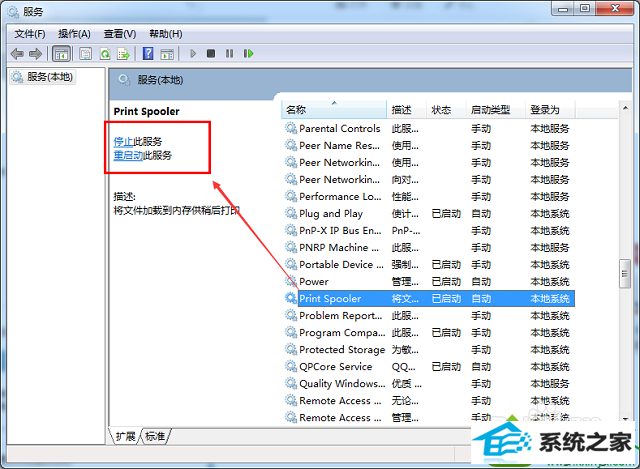
Task: Sort by the 状态 column header
Action: click(x=446, y=109)
